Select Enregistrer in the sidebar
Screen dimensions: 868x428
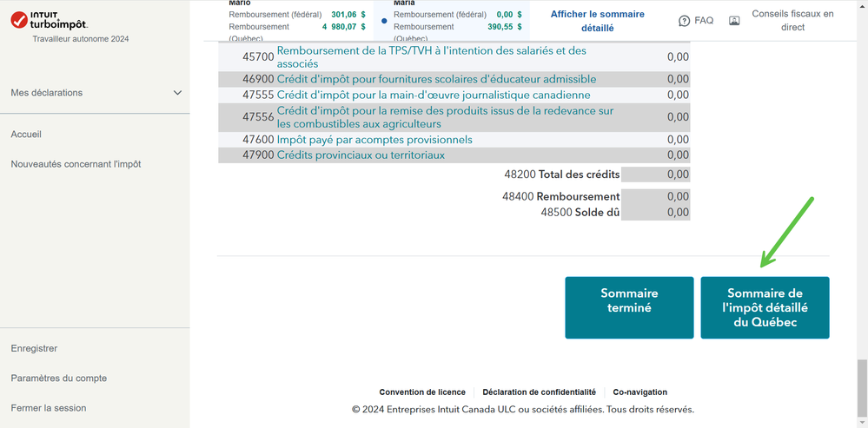[34, 348]
